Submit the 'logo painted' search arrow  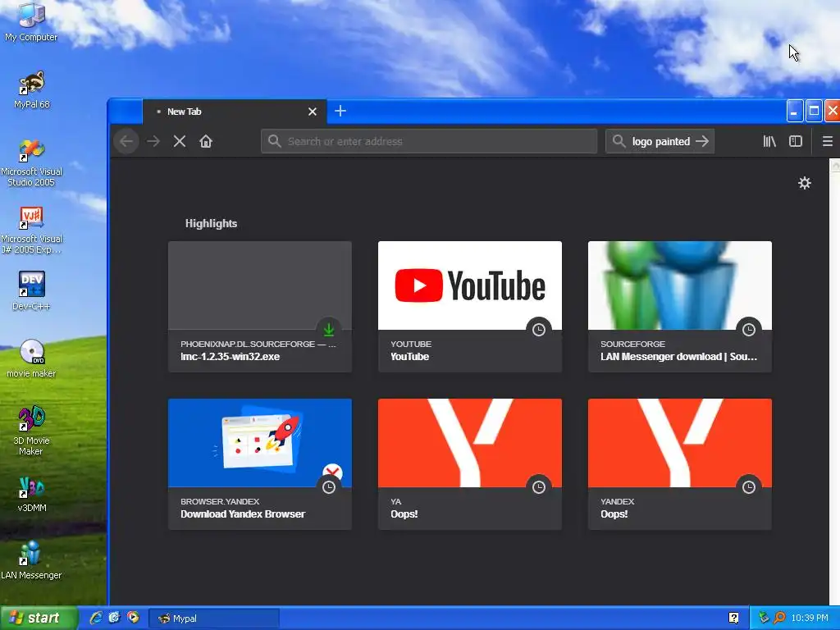(x=702, y=141)
